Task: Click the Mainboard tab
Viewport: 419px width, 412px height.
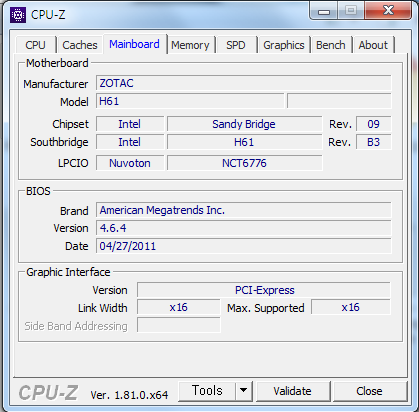Action: pyautogui.click(x=135, y=44)
